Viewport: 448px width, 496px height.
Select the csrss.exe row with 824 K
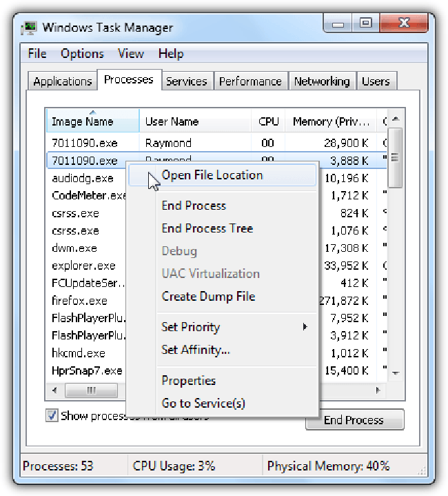(75, 213)
